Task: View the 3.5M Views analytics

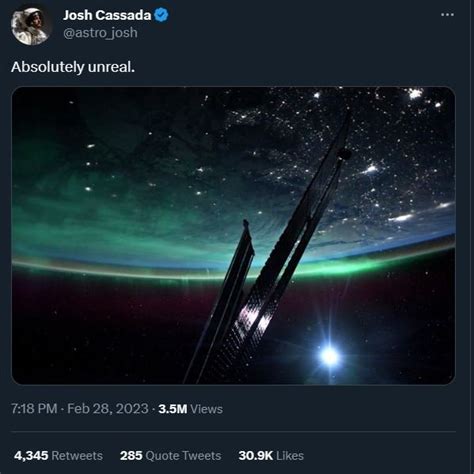Action: click(x=191, y=409)
